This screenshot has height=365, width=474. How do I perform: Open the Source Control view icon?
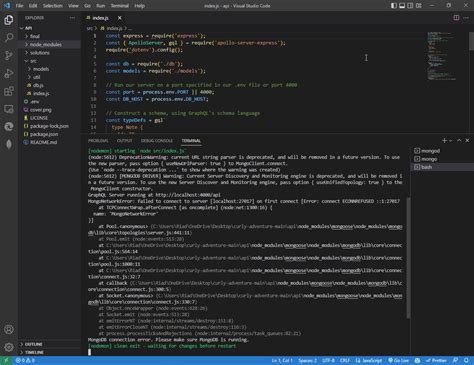tap(9, 55)
